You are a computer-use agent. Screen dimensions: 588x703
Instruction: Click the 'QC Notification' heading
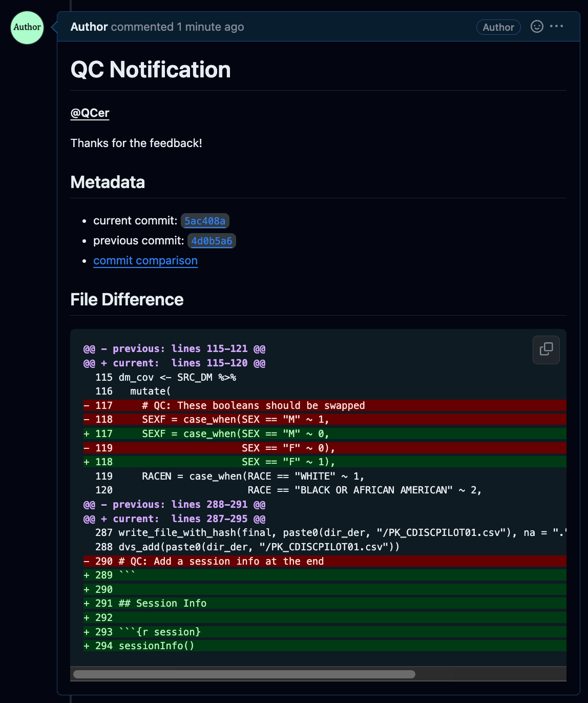[151, 70]
